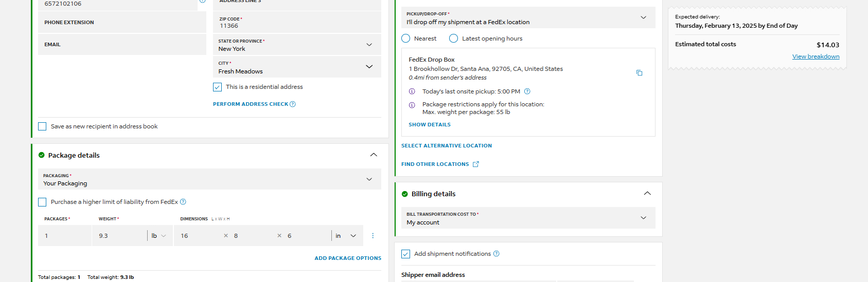The height and width of the screenshot is (282, 868).
Task: Select the Nearest radio option
Action: point(406,39)
